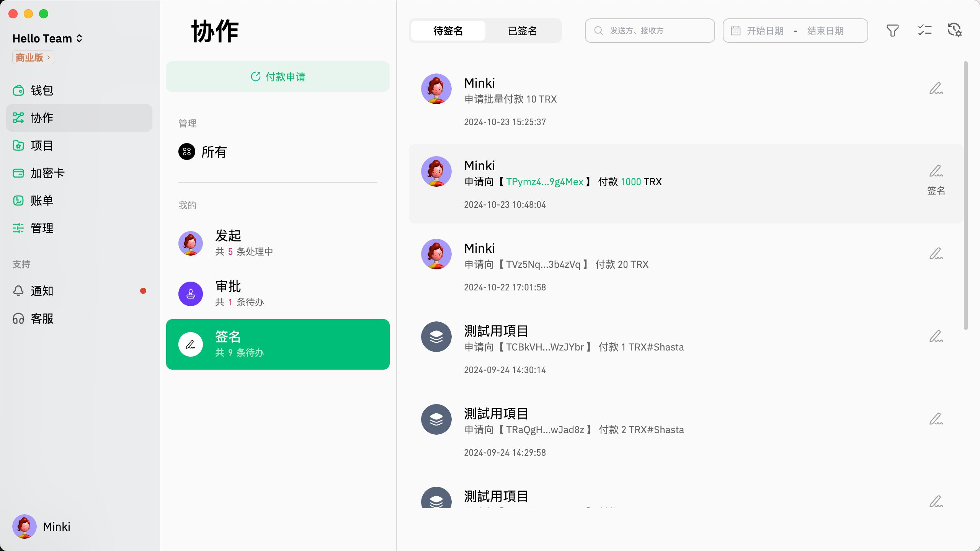Viewport: 980px width, 551px height.
Task: Open the batch select checklist icon
Action: pos(924,31)
